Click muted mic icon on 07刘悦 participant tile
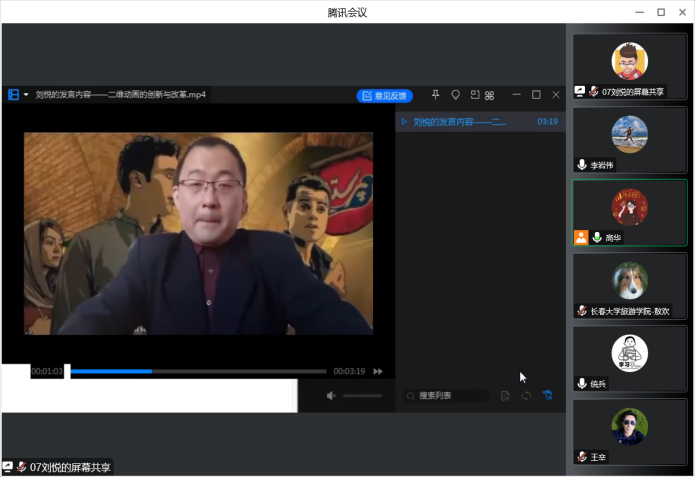The height and width of the screenshot is (477, 695). point(593,92)
